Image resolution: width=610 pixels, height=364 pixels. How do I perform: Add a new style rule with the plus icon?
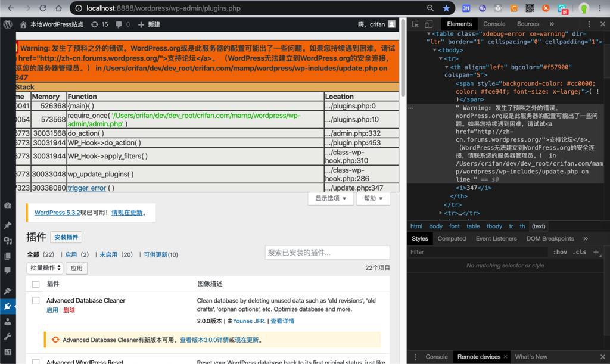point(596,252)
